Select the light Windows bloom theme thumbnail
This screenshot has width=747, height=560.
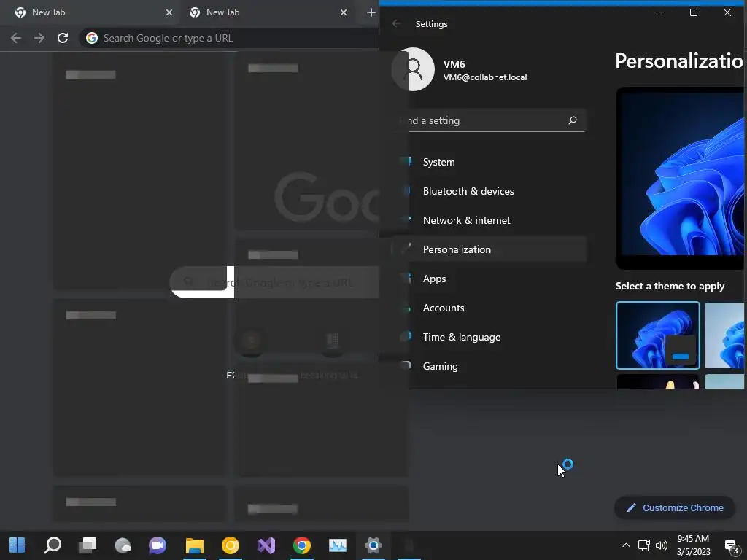coord(724,335)
